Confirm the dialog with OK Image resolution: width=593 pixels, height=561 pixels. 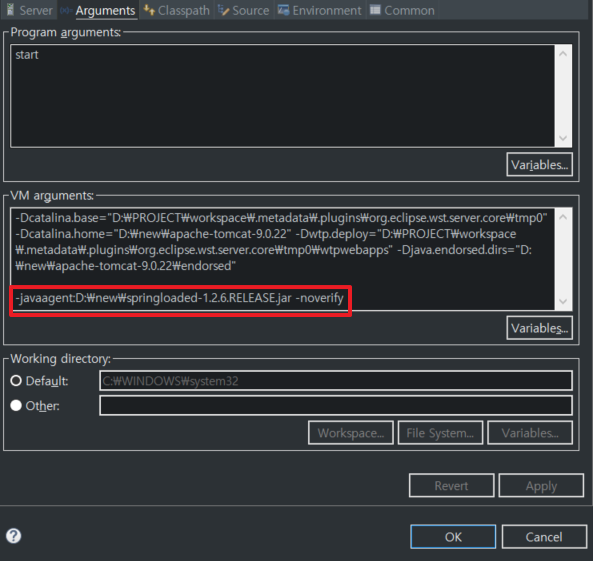(453, 536)
